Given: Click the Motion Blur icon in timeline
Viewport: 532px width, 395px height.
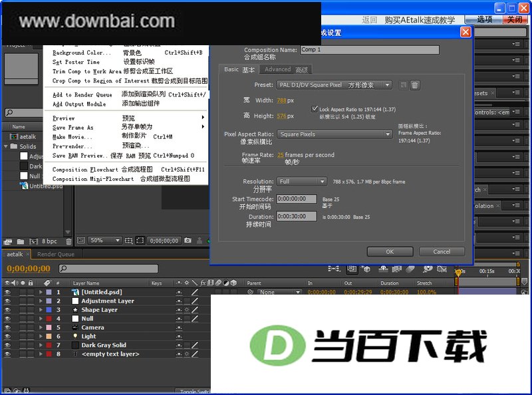Looking at the screenshot, I should coord(410,269).
